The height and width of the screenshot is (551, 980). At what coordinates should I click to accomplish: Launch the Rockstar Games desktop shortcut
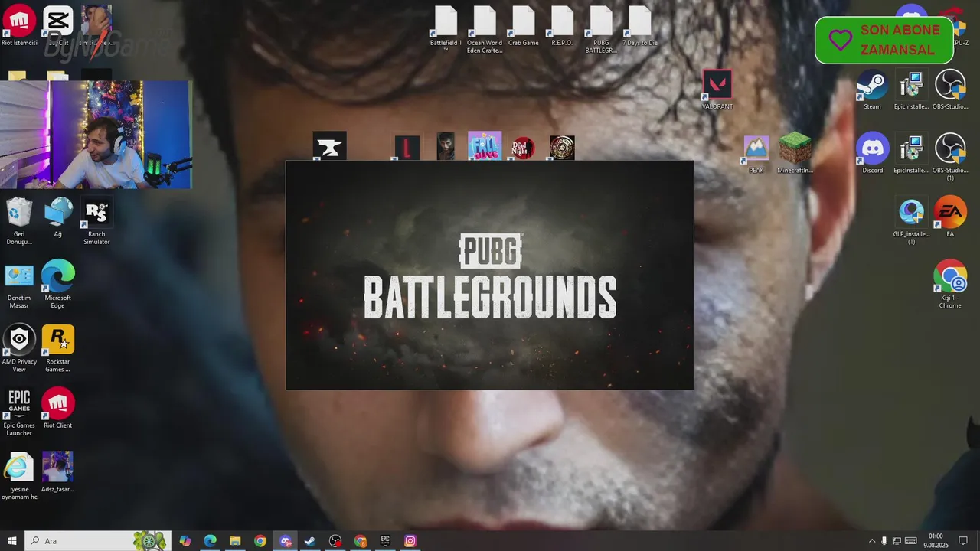57,349
